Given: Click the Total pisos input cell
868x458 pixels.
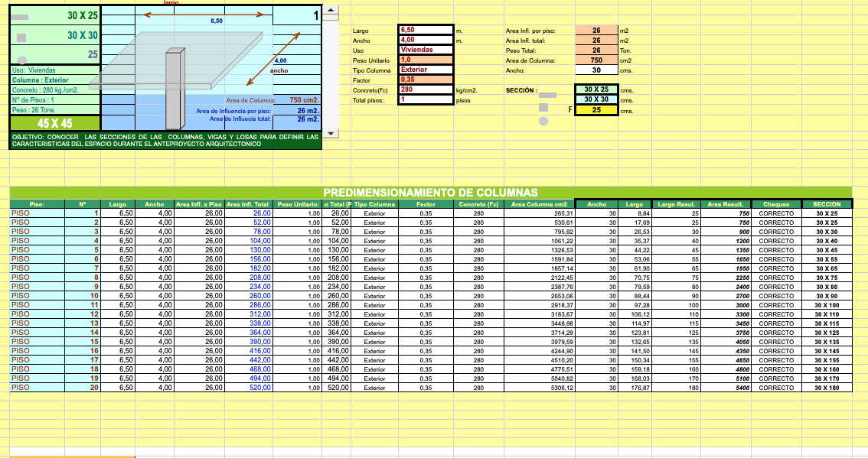Looking at the screenshot, I should pyautogui.click(x=426, y=99).
